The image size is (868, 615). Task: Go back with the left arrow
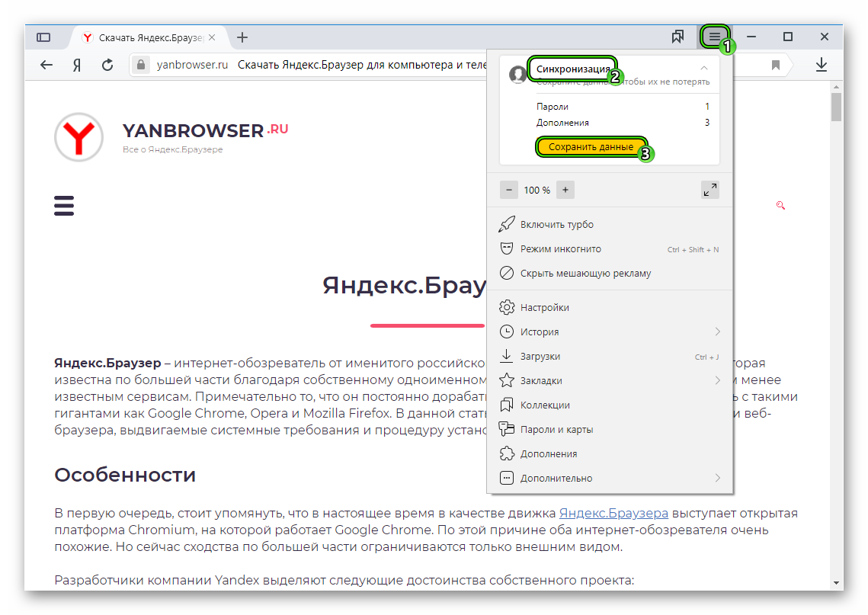[x=46, y=65]
